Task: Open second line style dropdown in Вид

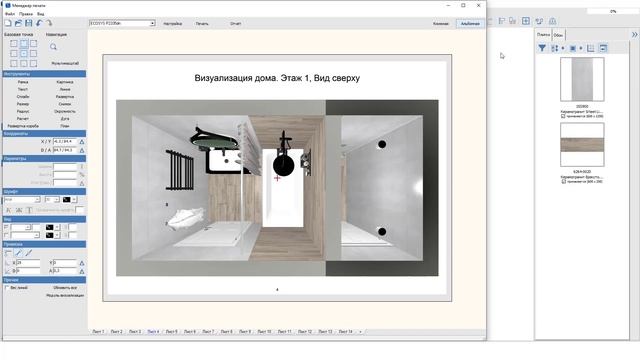Action: point(37,235)
